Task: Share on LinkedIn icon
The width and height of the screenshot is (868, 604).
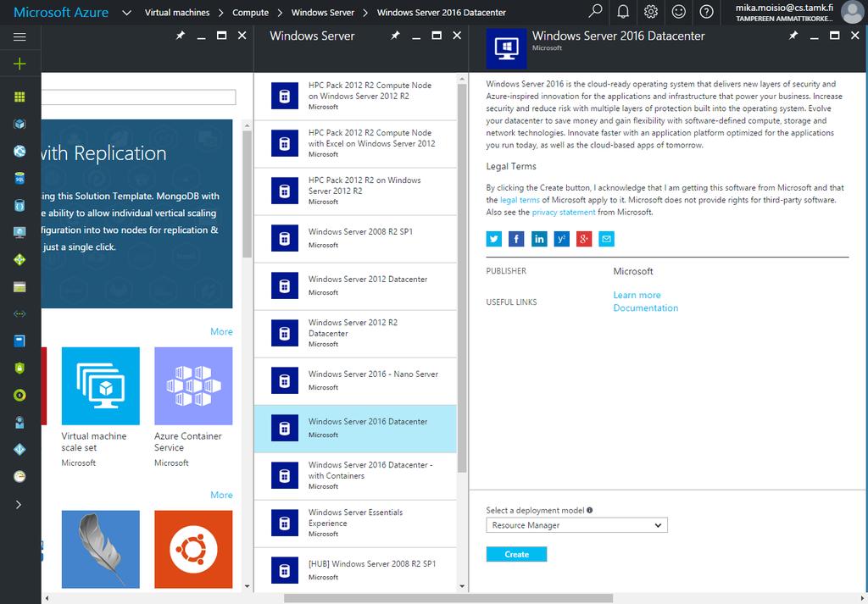Action: (539, 239)
